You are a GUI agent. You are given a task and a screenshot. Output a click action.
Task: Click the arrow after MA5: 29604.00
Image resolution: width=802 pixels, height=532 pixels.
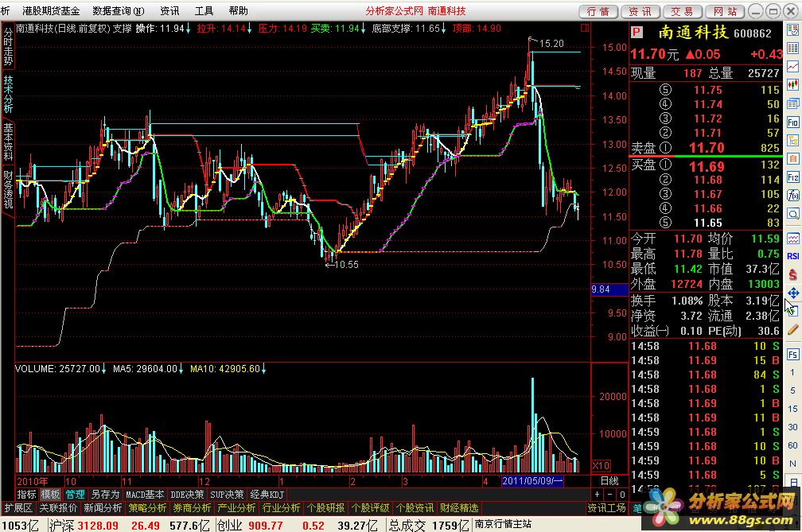[181, 369]
